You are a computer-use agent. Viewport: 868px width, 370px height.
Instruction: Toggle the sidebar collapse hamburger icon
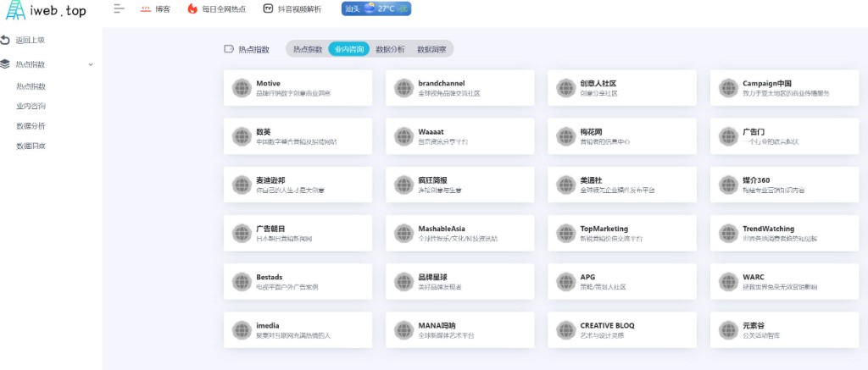[119, 8]
